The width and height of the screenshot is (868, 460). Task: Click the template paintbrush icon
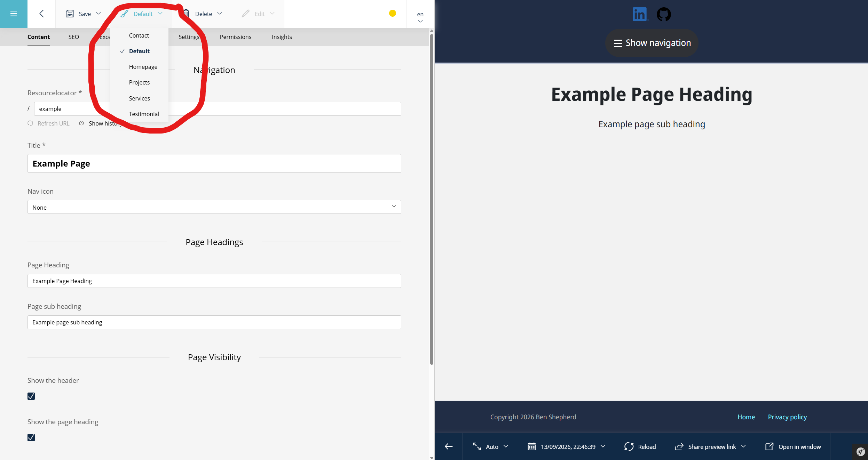[x=124, y=14]
